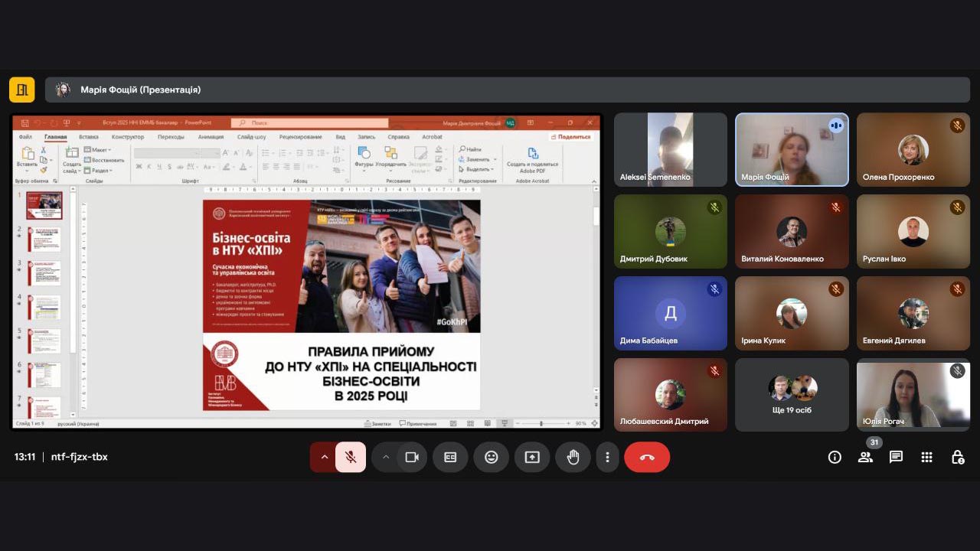Toggle the microphone mute button

pos(351,457)
